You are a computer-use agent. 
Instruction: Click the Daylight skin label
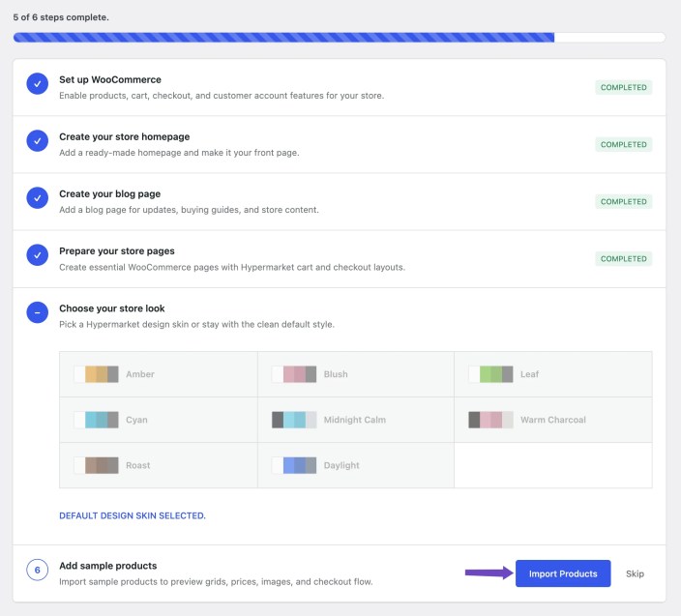coord(341,465)
